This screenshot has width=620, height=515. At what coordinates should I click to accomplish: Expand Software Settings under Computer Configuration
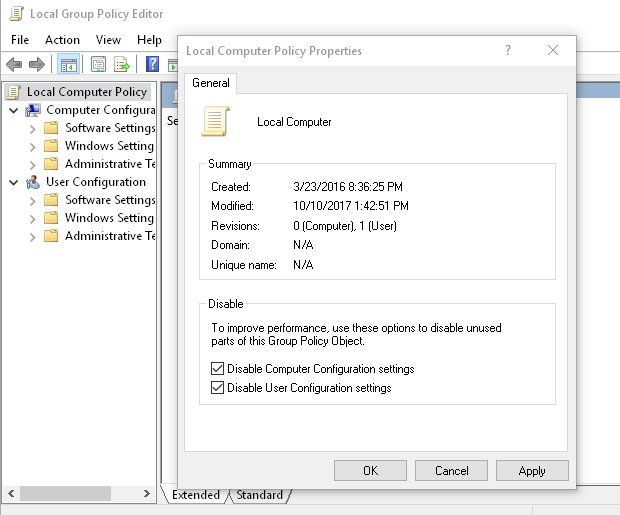(x=32, y=129)
